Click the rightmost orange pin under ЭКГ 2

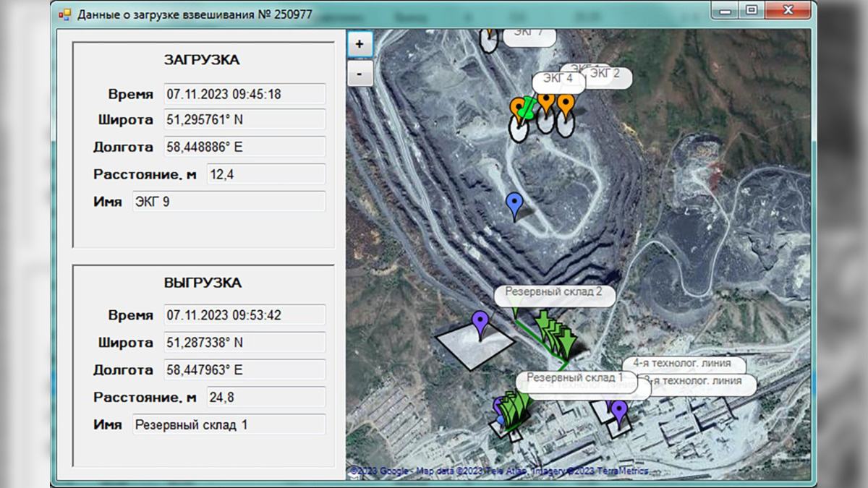(x=566, y=106)
